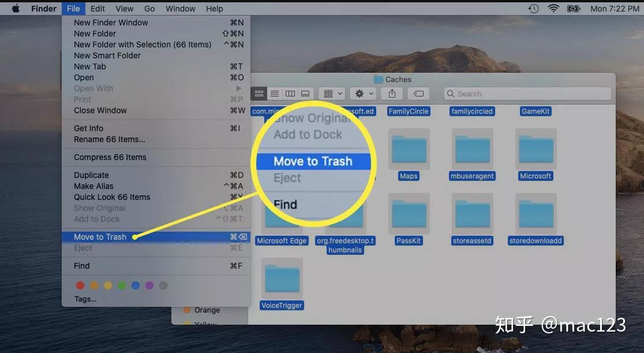The height and width of the screenshot is (353, 644).
Task: Choose Rename 66 Items...
Action: point(156,139)
